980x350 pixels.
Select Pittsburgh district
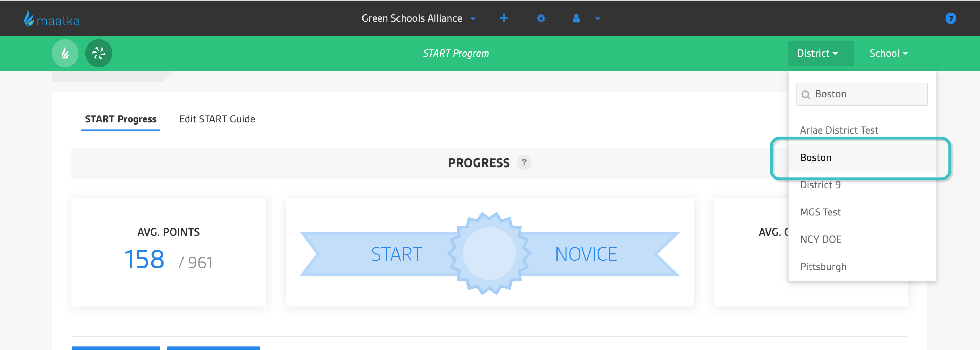click(862, 267)
